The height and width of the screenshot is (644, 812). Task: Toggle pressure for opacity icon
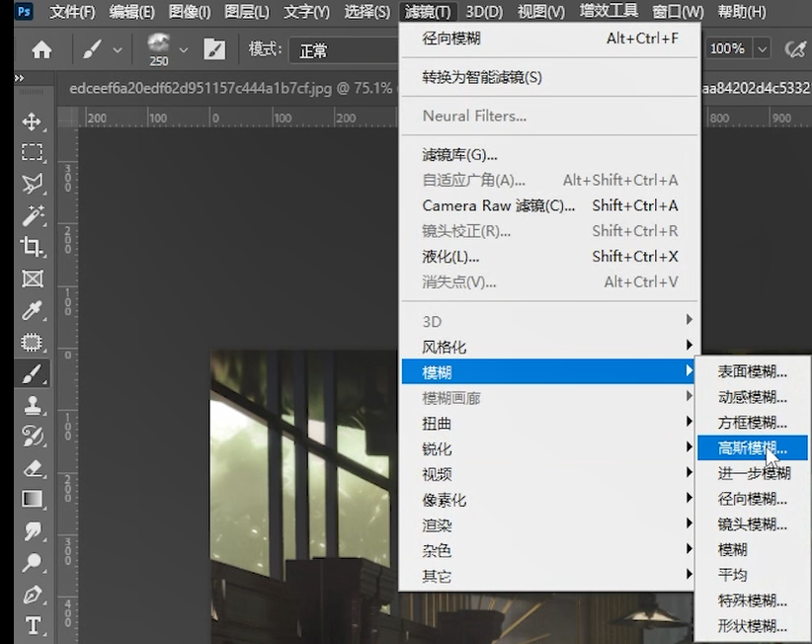coord(795,49)
